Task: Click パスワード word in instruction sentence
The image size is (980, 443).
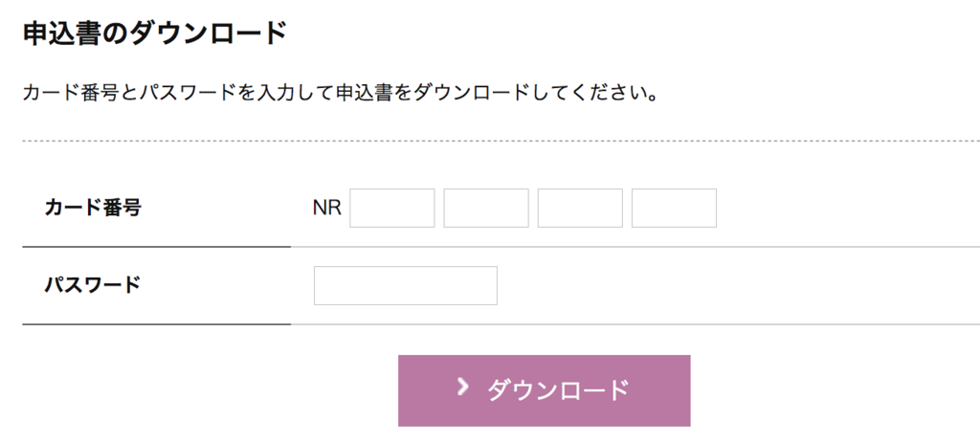Action: tap(189, 94)
